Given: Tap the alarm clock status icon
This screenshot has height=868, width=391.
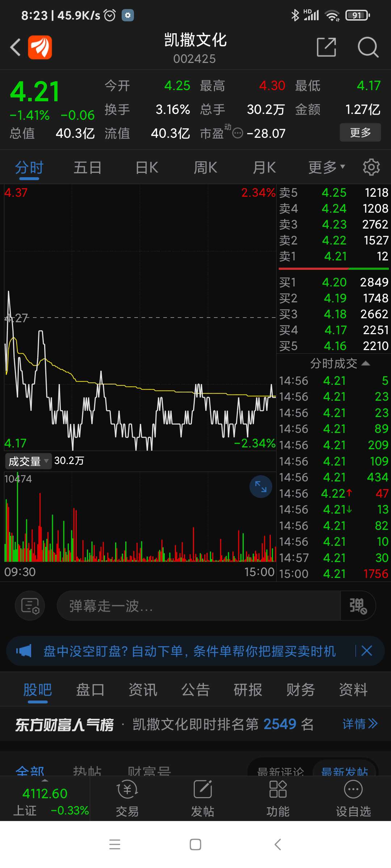Looking at the screenshot, I should coord(110,15).
